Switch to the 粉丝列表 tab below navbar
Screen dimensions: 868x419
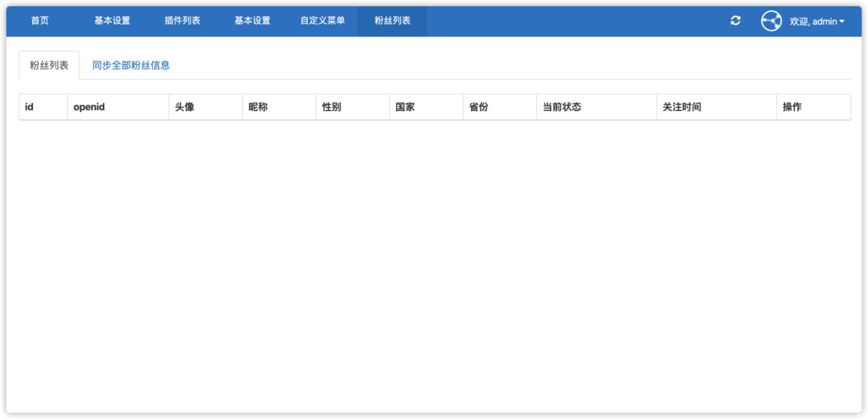pos(49,65)
